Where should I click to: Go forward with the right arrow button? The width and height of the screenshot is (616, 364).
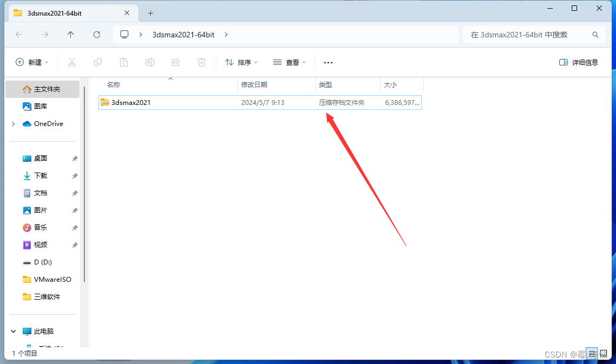pos(45,35)
